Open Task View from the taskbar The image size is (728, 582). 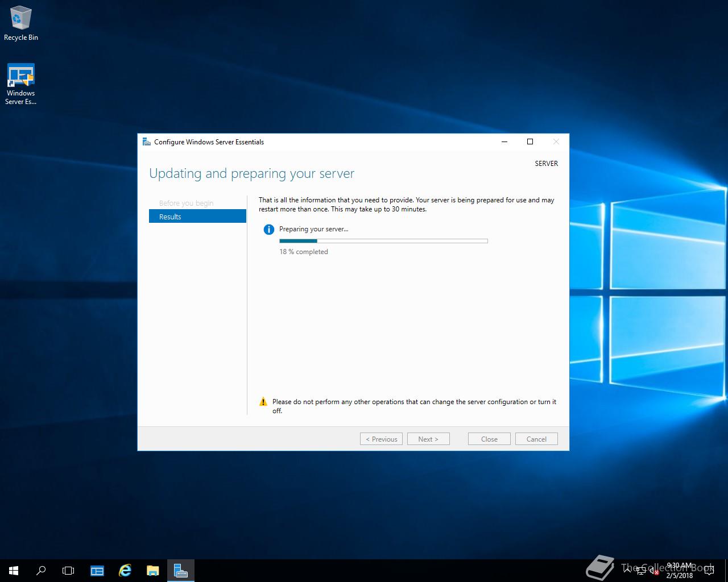coord(68,571)
